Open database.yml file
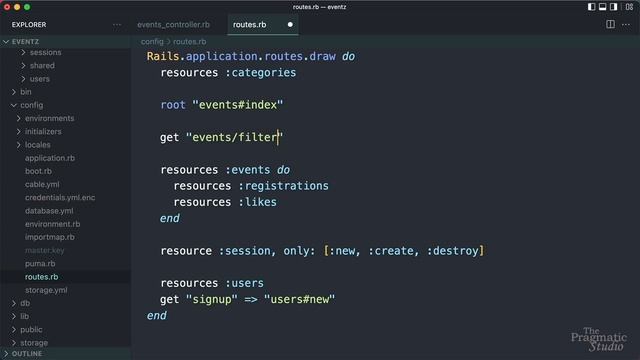 click(49, 211)
